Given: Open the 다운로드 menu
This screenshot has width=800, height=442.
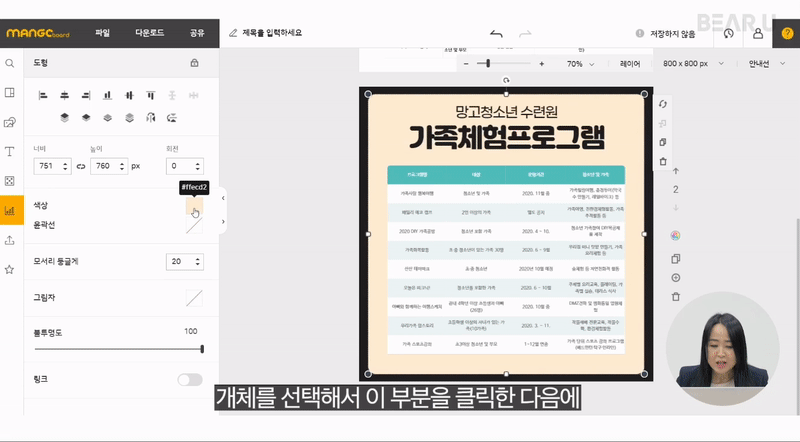Looking at the screenshot, I should point(149,33).
